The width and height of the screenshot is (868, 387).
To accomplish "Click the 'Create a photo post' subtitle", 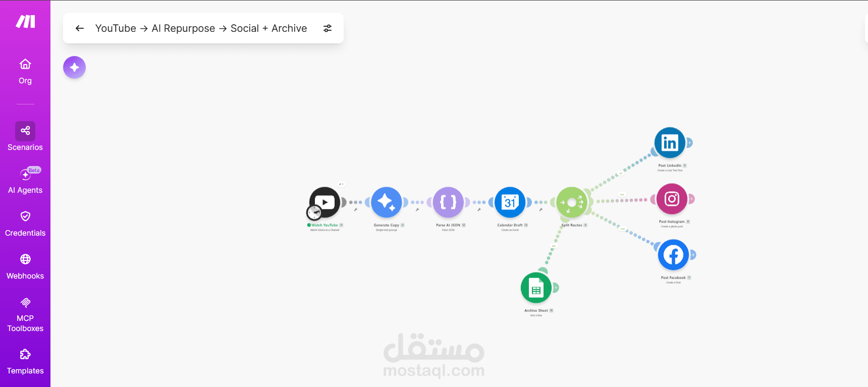I will pyautogui.click(x=672, y=227).
